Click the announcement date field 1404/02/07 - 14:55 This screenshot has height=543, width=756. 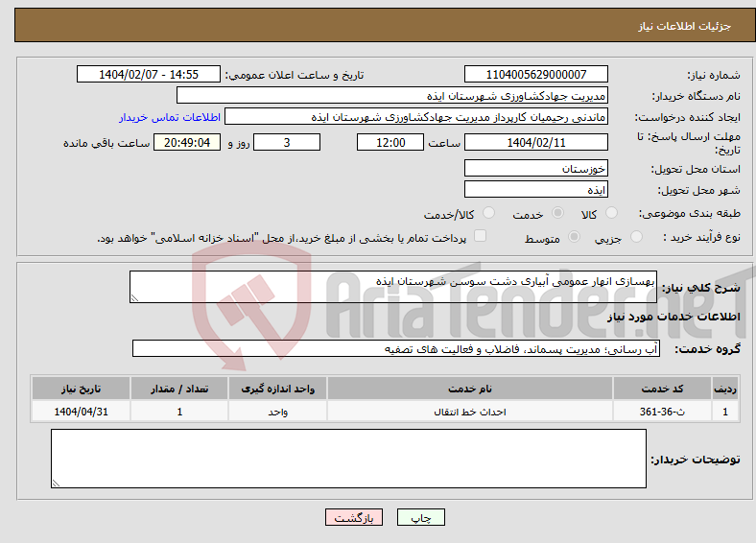149,74
